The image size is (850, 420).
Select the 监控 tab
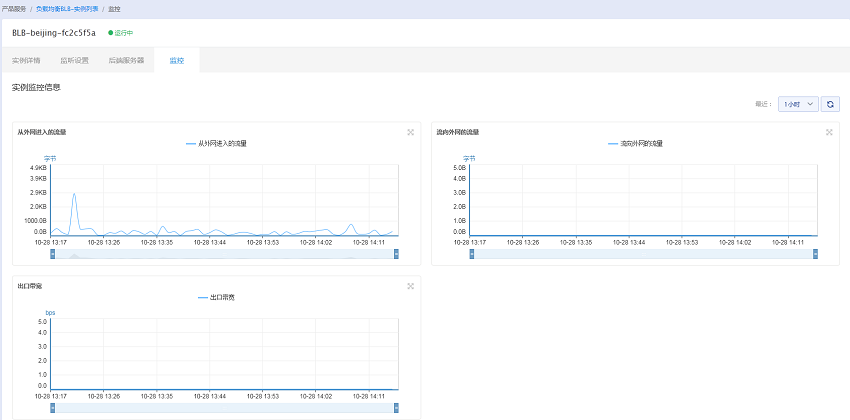click(177, 60)
